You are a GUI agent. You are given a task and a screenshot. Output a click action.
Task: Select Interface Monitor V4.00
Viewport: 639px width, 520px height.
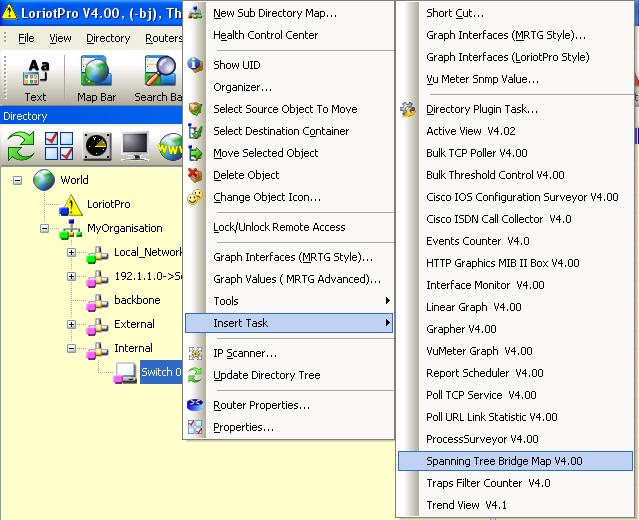click(x=515, y=285)
